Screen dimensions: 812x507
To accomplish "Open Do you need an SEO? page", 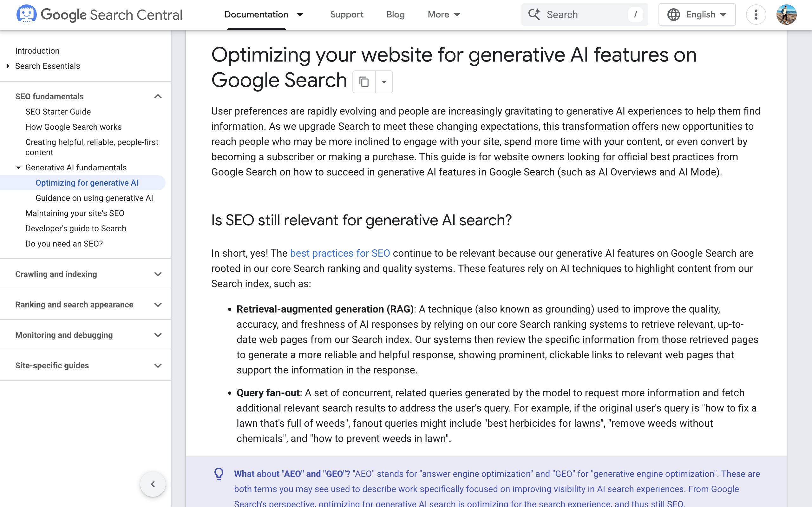I will 64,244.
